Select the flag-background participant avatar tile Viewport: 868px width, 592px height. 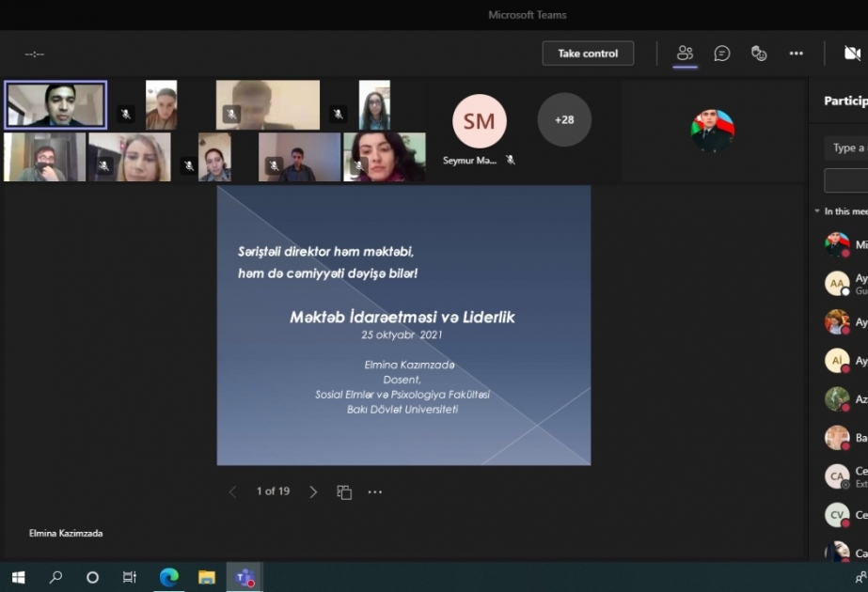point(713,131)
